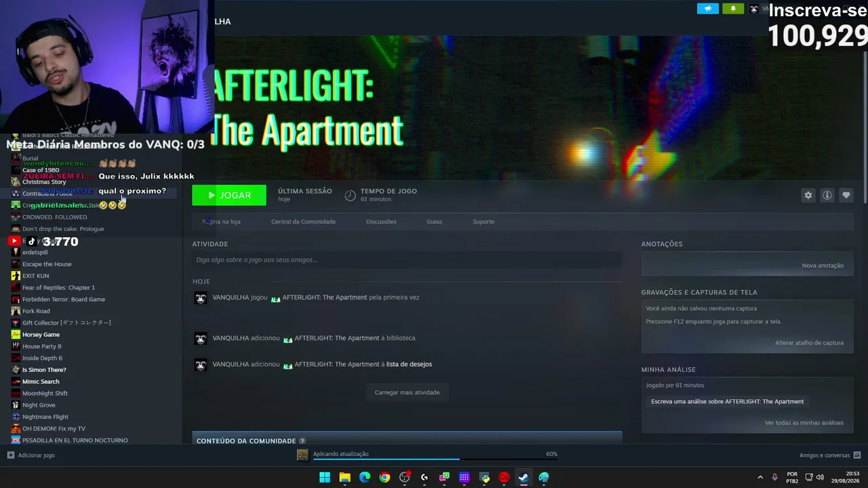Select erdetspill in the library list
The width and height of the screenshot is (868, 488).
coord(35,252)
